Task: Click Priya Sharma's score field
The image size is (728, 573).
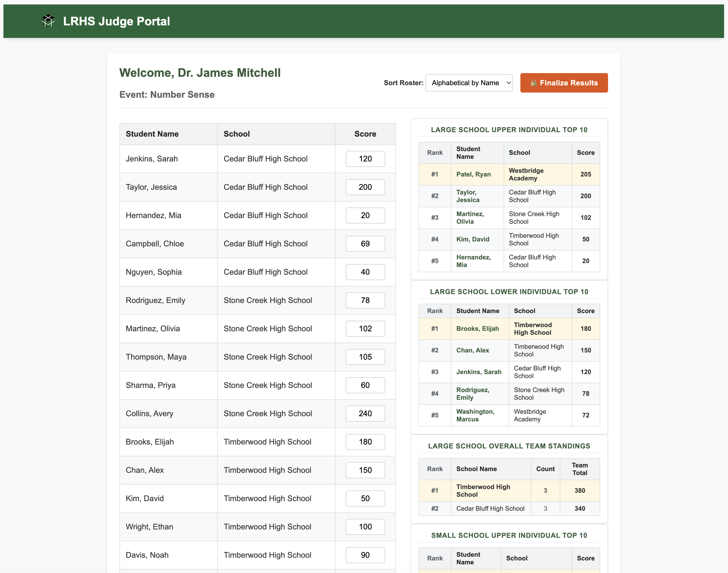Action: (x=365, y=385)
